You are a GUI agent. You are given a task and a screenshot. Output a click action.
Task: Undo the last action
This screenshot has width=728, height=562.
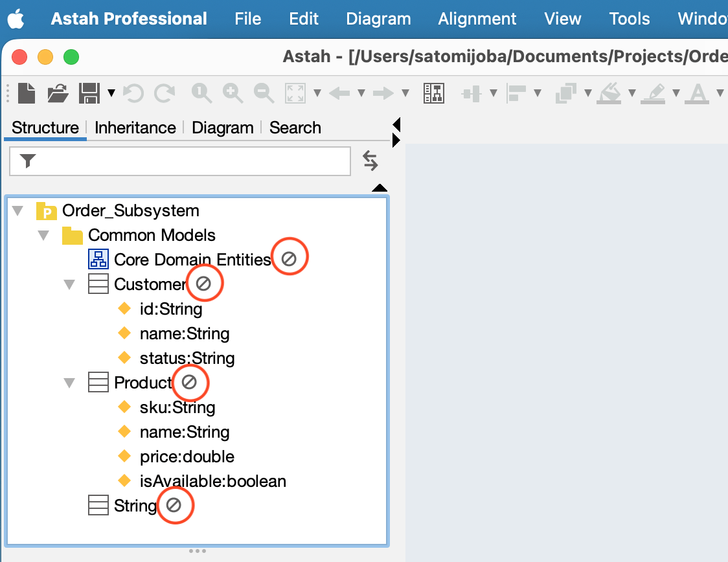133,93
